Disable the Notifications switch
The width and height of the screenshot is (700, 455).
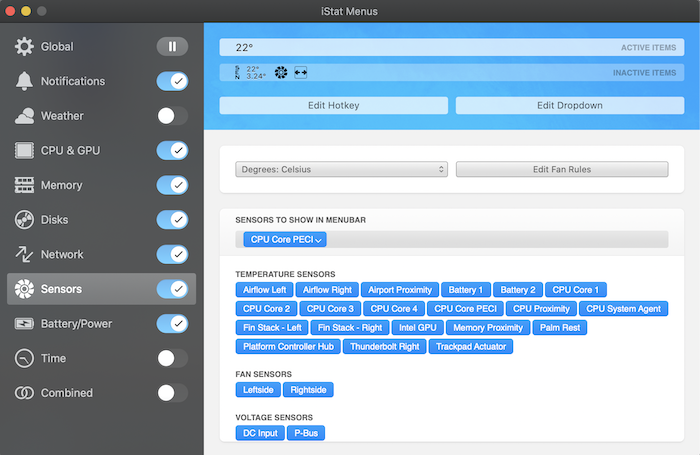(172, 81)
